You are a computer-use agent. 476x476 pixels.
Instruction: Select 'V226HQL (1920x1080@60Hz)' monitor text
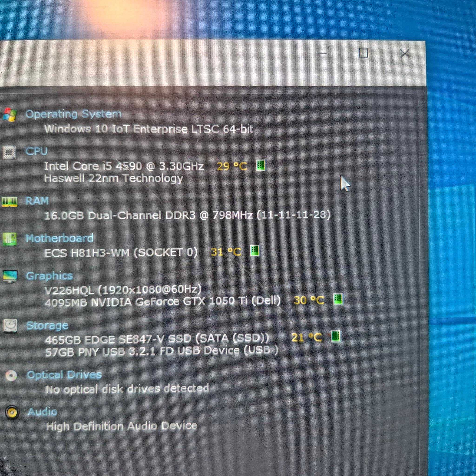(x=123, y=290)
